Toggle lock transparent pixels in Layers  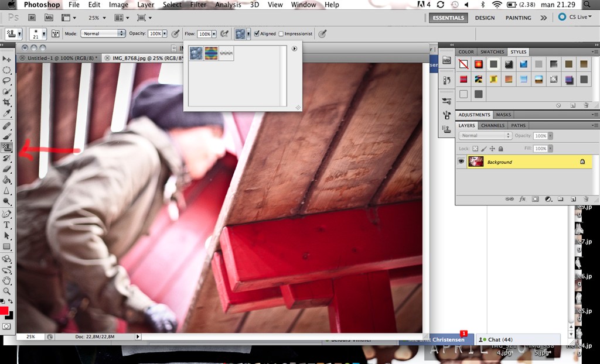click(475, 149)
